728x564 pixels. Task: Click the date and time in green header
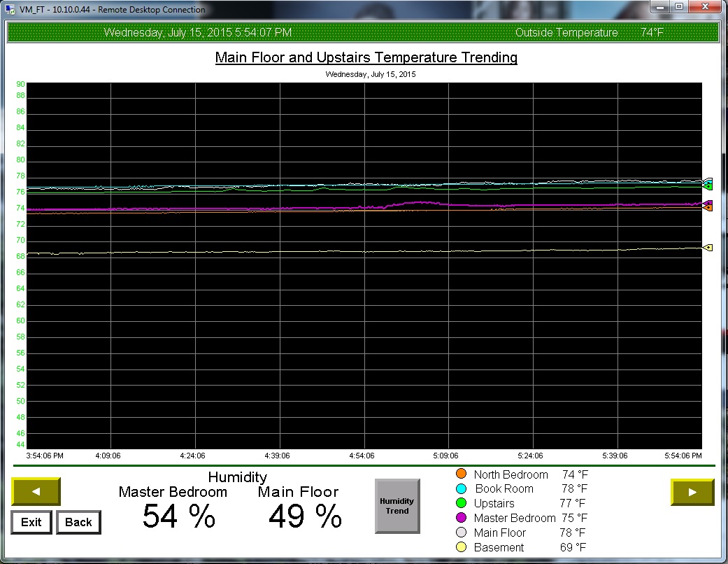[x=198, y=33]
